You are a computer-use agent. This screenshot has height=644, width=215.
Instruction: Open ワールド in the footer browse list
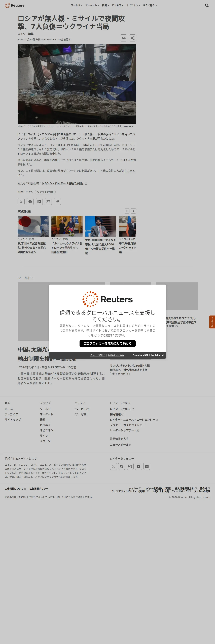pyautogui.click(x=45, y=409)
